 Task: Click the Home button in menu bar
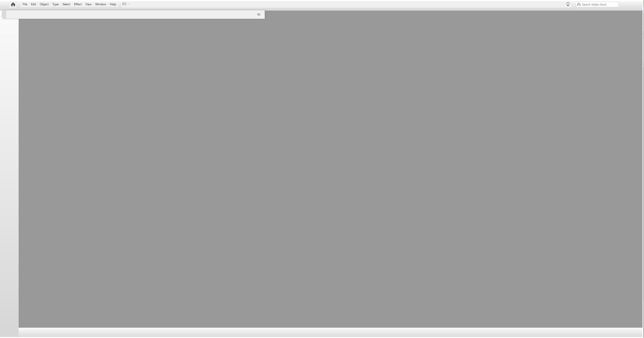[x=12, y=4]
